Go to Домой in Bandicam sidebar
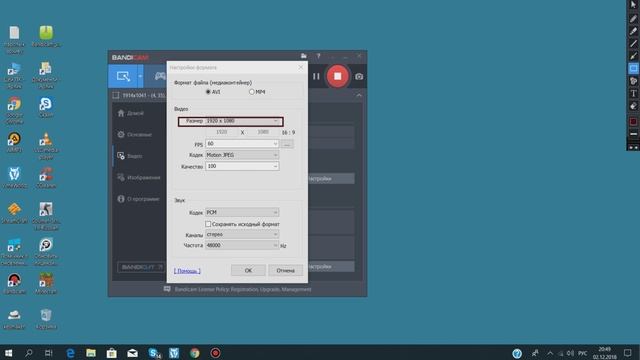 pos(131,113)
